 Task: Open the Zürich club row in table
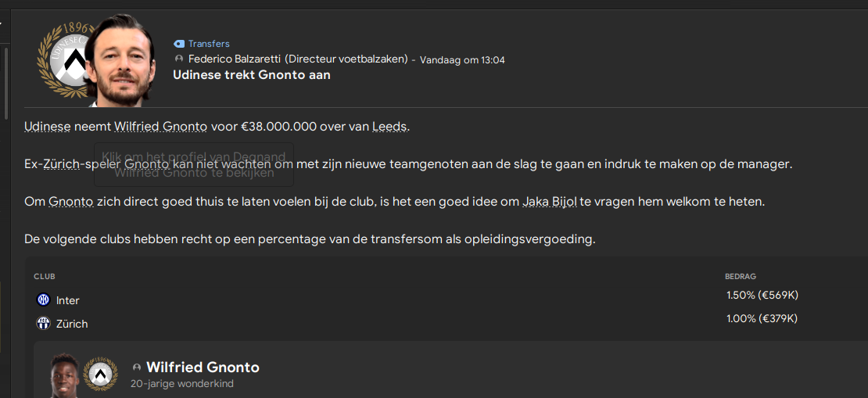tap(446, 323)
